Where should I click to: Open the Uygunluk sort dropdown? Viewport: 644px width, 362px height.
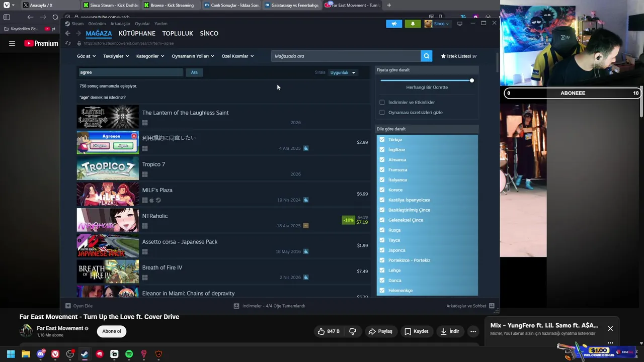click(343, 72)
